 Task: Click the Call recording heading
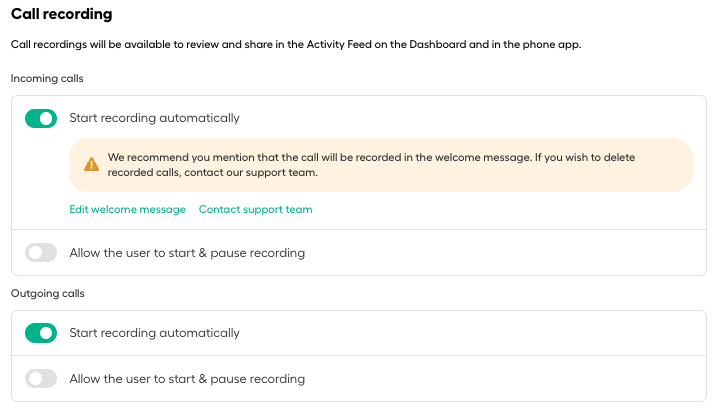click(61, 14)
